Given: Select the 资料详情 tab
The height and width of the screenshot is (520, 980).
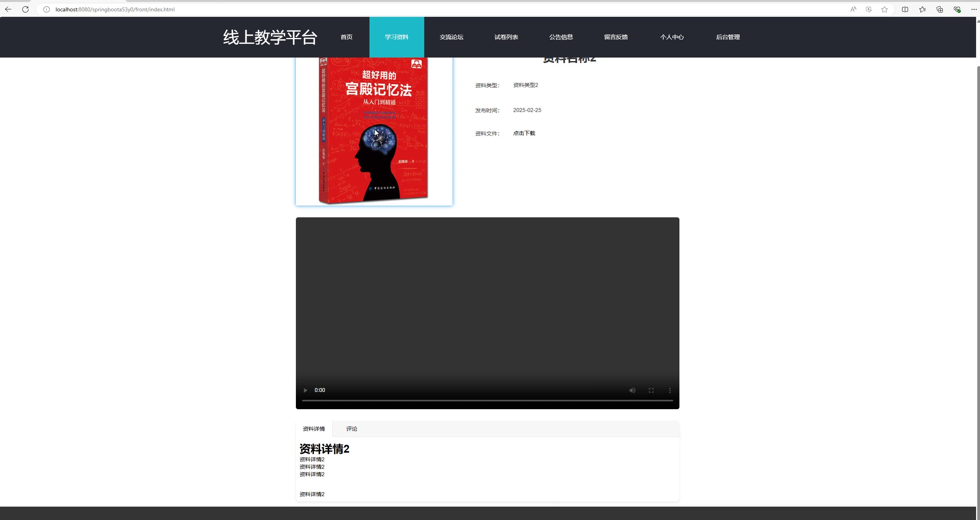Looking at the screenshot, I should pos(314,429).
